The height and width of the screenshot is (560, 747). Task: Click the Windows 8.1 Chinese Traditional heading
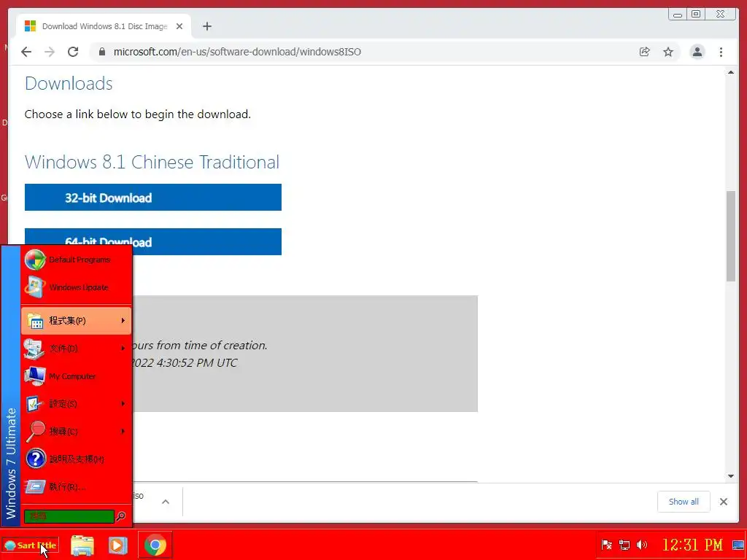tap(152, 162)
